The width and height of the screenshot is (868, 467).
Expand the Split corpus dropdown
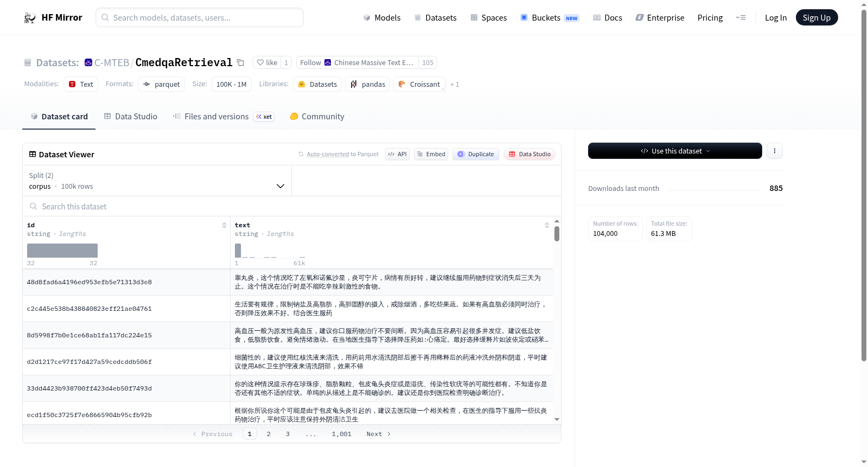(x=157, y=181)
